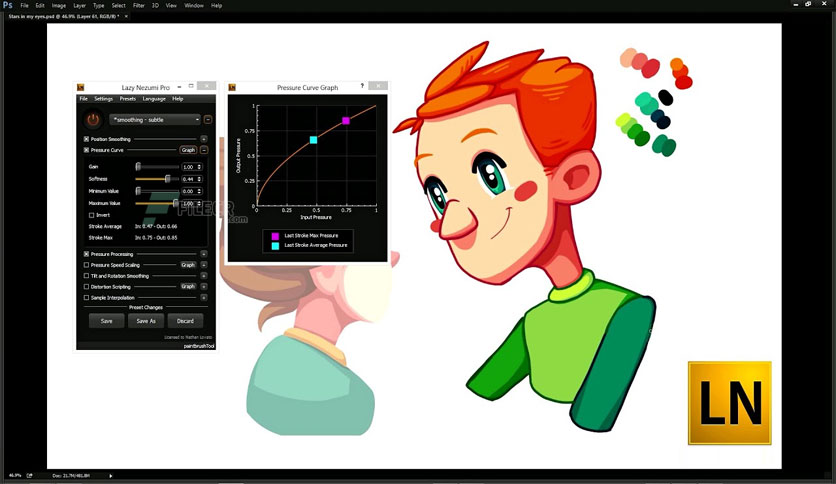
Task: Expand the Distortion Scripting section
Action: [204, 287]
